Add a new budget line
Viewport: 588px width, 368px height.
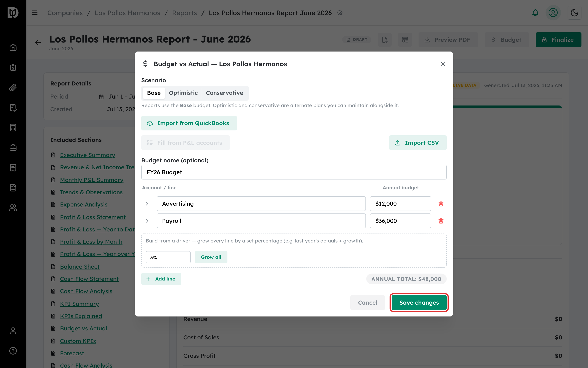coord(161,279)
